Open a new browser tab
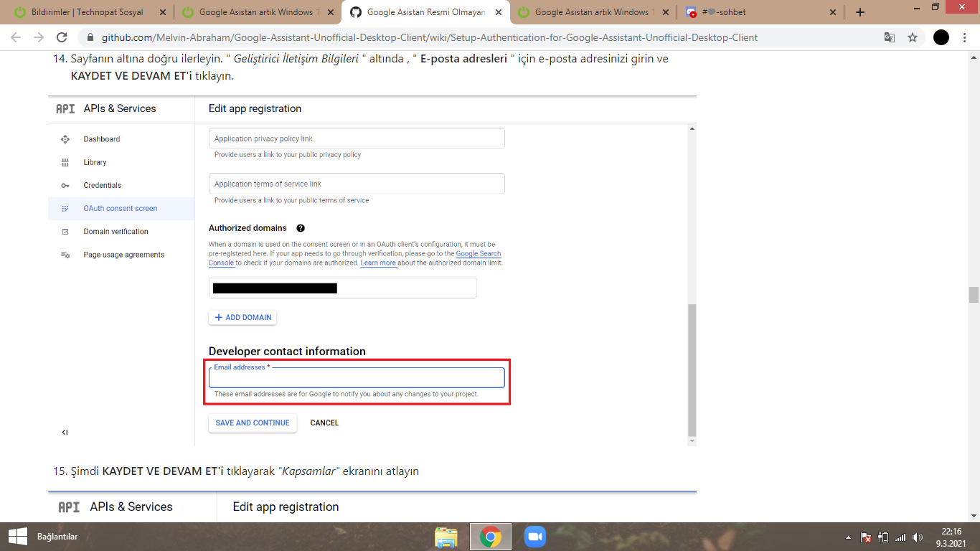Viewport: 980px width, 551px height. tap(860, 12)
